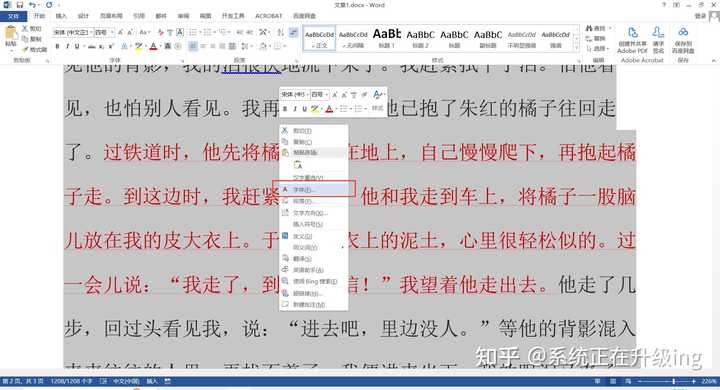This screenshot has width=720, height=390.
Task: Toggle Subscript in ribbon font group
Action: coord(102,46)
